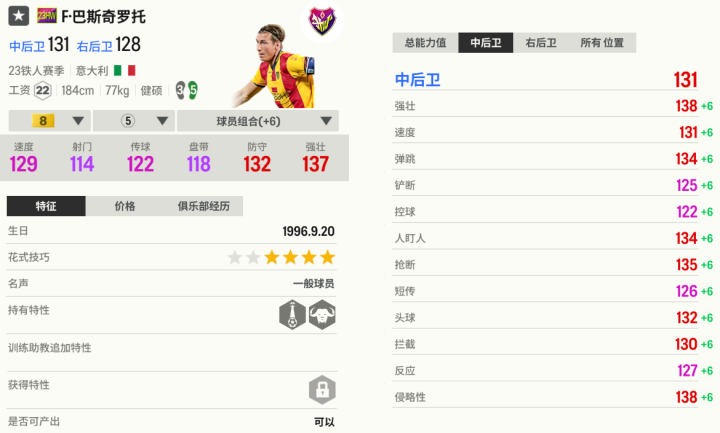The height and width of the screenshot is (433, 720).
Task: Open the 所有 位置 tab
Action: [602, 43]
